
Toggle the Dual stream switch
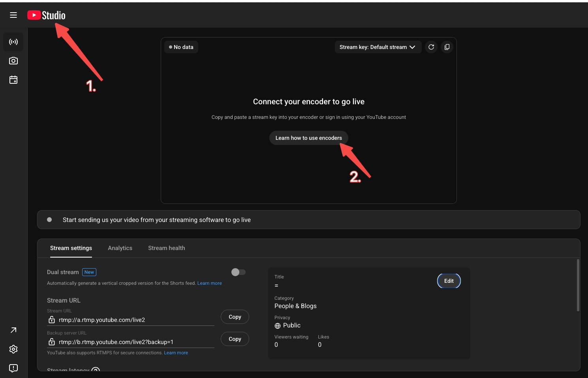(239, 272)
